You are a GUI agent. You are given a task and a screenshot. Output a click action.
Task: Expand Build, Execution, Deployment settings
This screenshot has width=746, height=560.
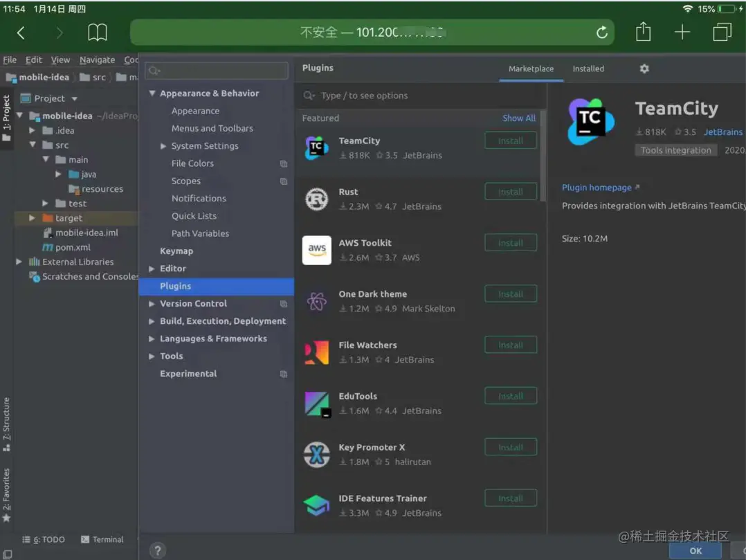pos(152,321)
